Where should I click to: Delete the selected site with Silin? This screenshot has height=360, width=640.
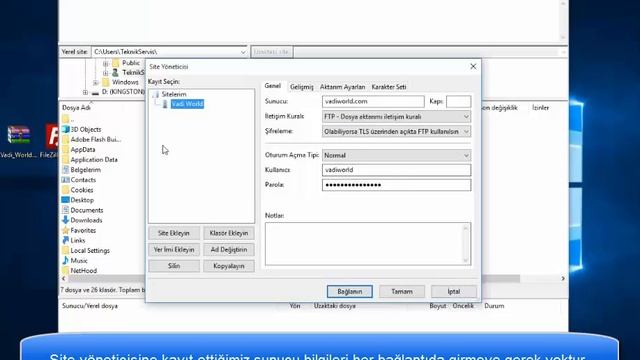coord(174,266)
